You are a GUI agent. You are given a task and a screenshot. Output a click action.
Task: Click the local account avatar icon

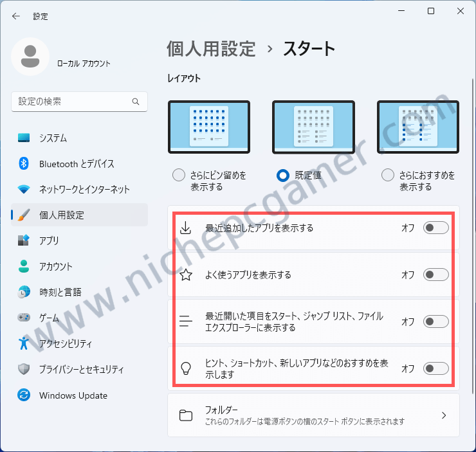point(30,57)
